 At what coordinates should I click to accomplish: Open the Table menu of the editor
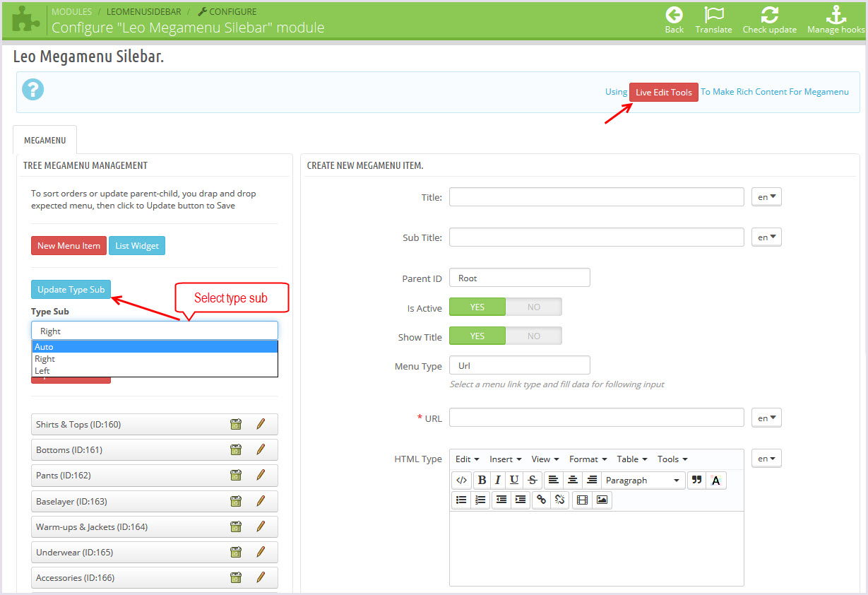click(x=632, y=459)
